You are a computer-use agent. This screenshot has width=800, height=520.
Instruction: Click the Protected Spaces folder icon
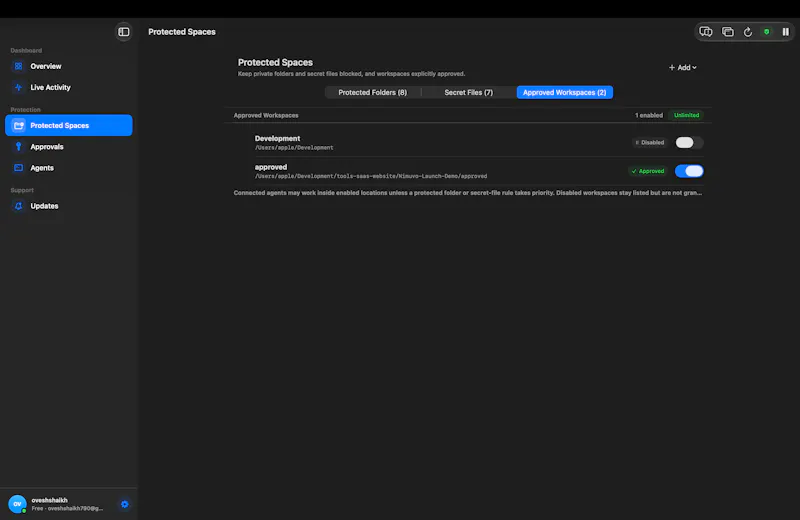point(18,126)
